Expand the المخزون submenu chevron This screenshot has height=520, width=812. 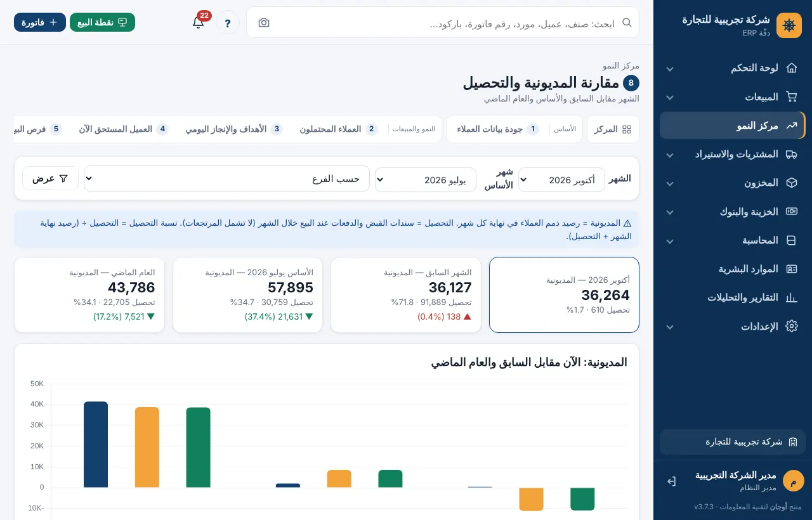tap(669, 183)
